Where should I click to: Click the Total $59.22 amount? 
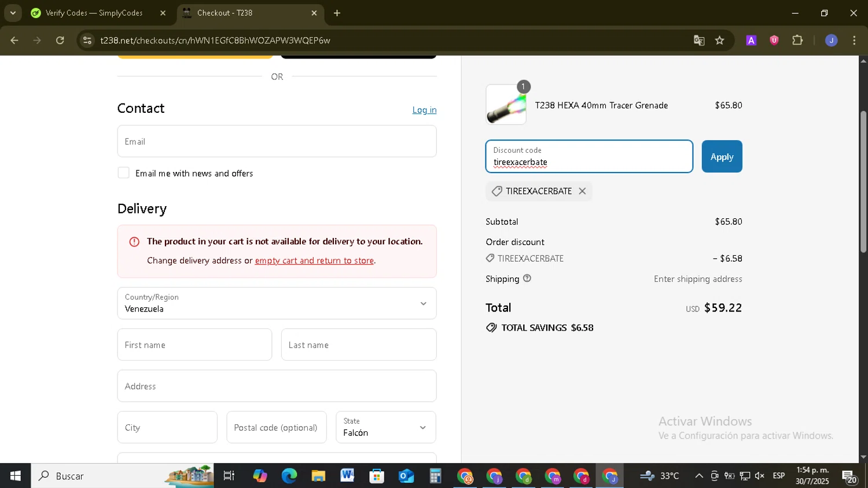coord(723,308)
